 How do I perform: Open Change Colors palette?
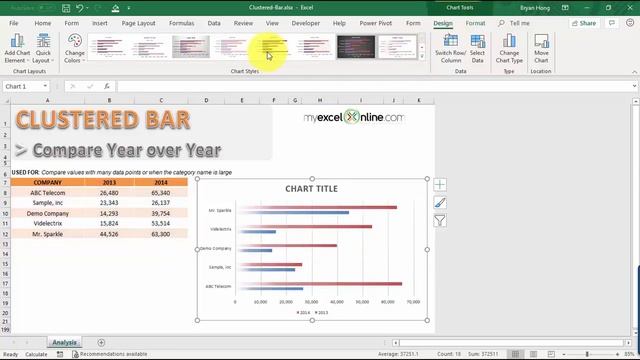click(74, 48)
